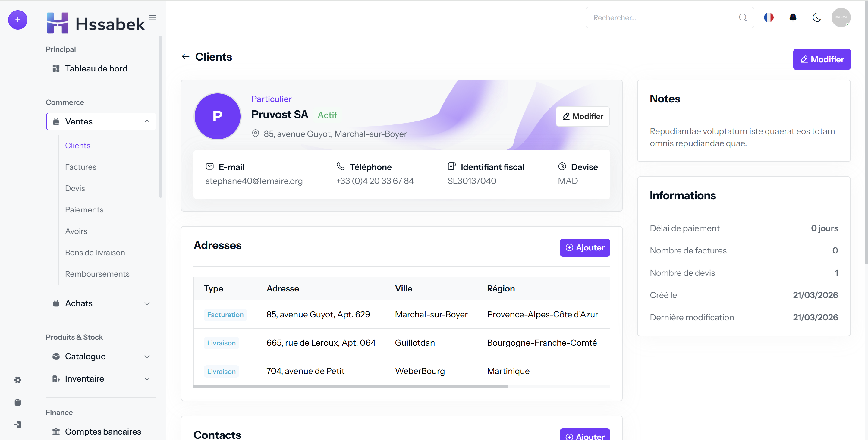Open Factures in the sidebar

(80, 167)
